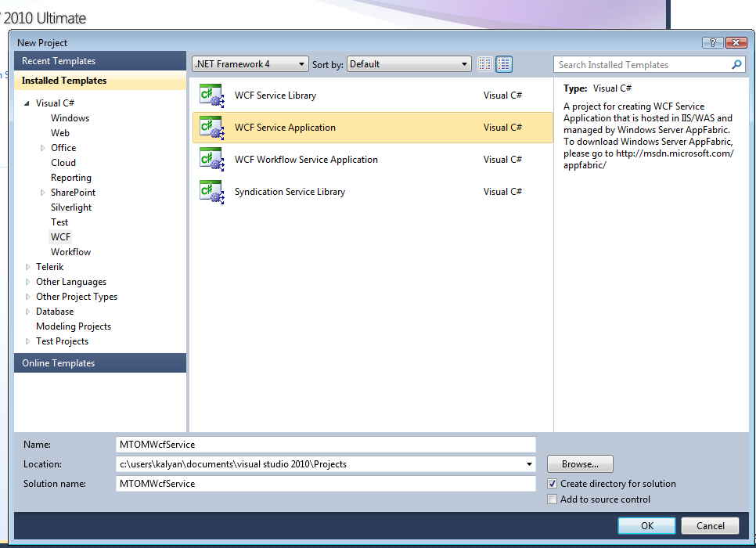Viewport: 756px width, 548px height.
Task: Open the dialog Help question-mark button
Action: (x=713, y=42)
